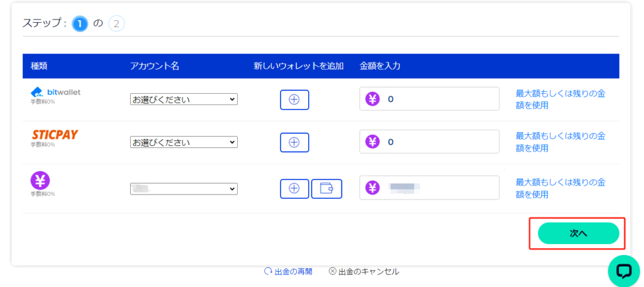
Task: Click the 手数料0% text under yen logo
Action: pyautogui.click(x=43, y=194)
